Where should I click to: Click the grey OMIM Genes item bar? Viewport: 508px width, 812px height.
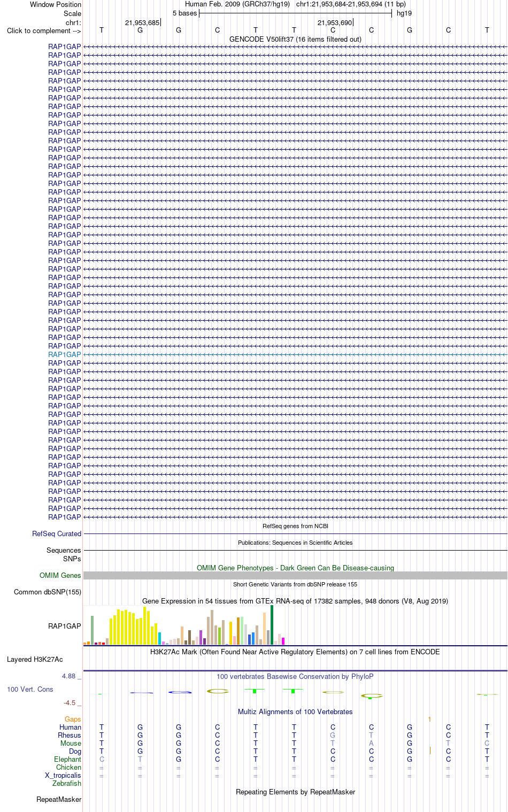(x=295, y=575)
